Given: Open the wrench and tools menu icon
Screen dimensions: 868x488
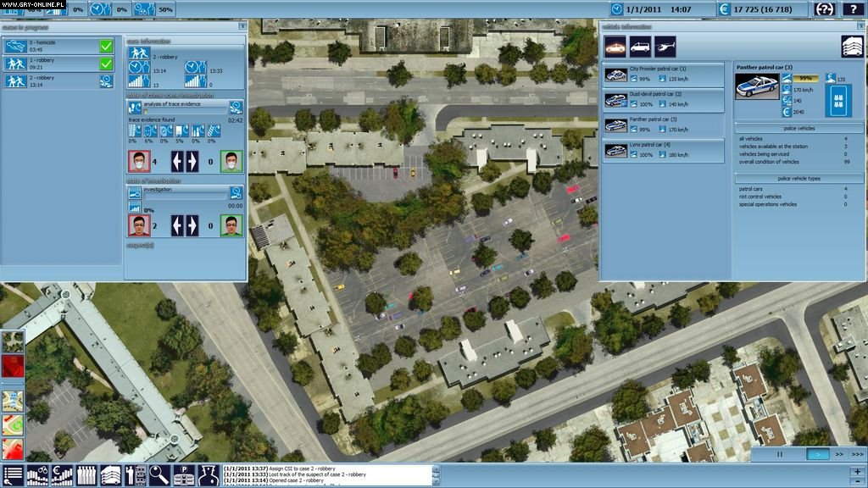Looking at the screenshot, I should coord(136,475).
